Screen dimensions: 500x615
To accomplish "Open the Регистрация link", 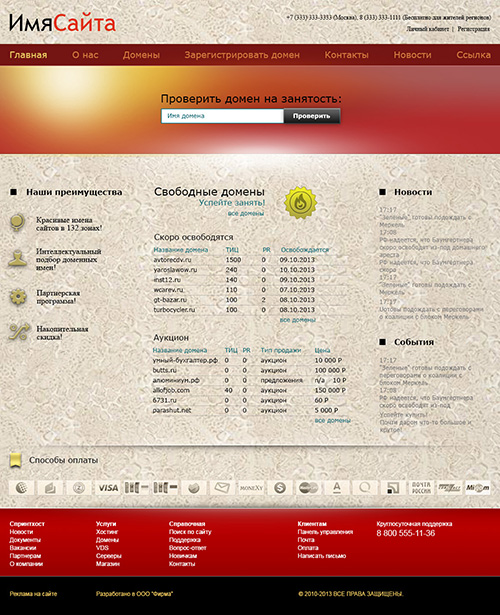I will 474,29.
